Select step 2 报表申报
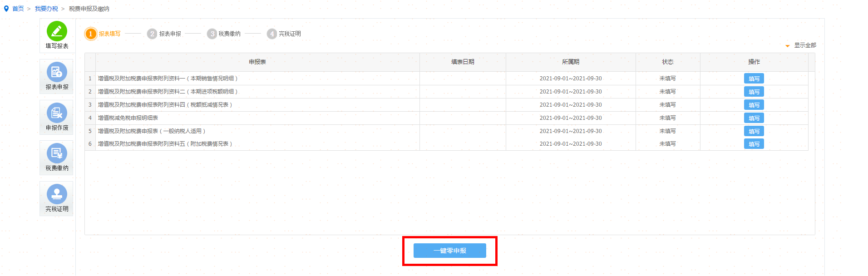 164,34
